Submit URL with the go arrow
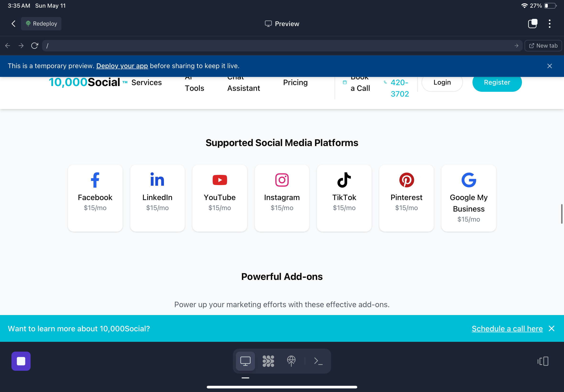This screenshot has height=392, width=564. [516, 46]
